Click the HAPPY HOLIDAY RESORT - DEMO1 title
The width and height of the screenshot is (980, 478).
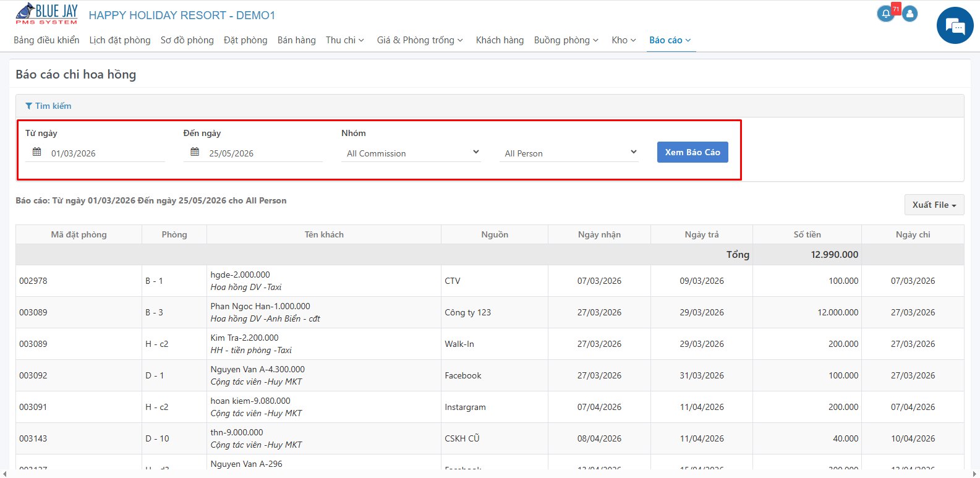pyautogui.click(x=182, y=15)
